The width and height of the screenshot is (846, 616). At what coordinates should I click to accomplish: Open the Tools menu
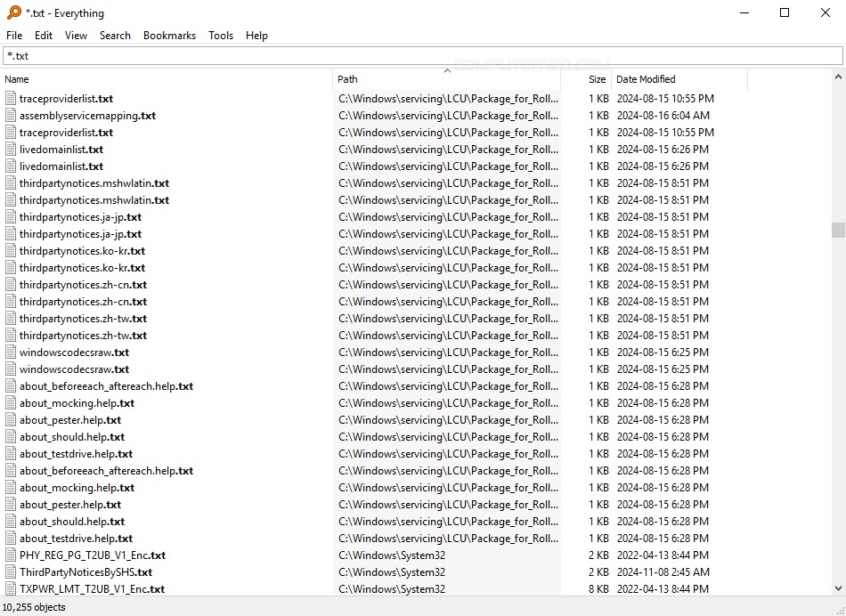221,36
